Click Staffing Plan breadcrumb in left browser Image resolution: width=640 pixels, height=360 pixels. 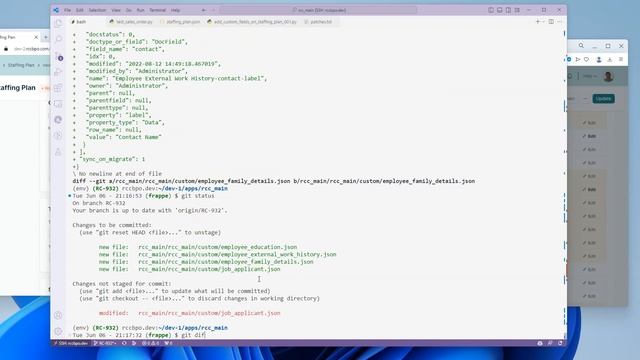click(21, 65)
